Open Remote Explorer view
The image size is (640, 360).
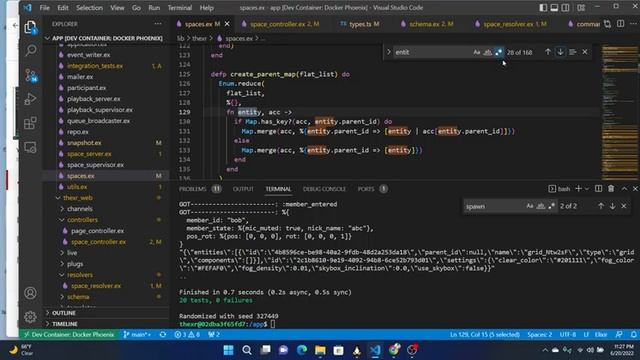tap(30, 147)
